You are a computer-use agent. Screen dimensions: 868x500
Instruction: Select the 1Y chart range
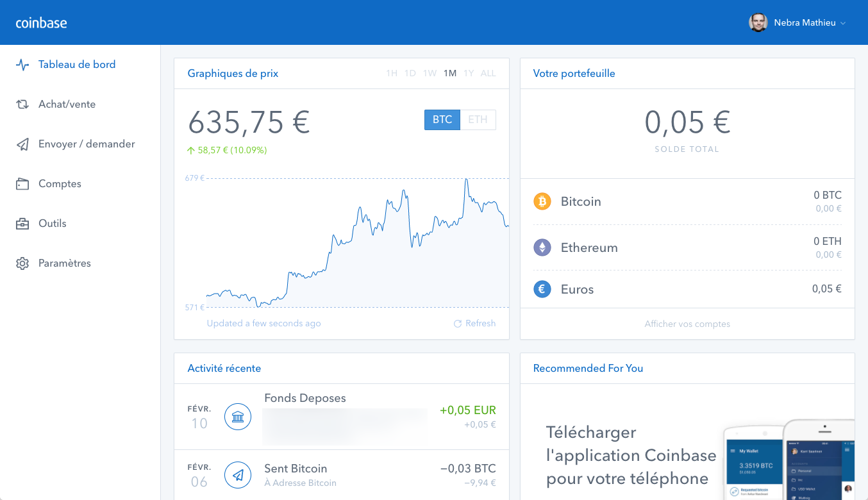[x=469, y=73]
